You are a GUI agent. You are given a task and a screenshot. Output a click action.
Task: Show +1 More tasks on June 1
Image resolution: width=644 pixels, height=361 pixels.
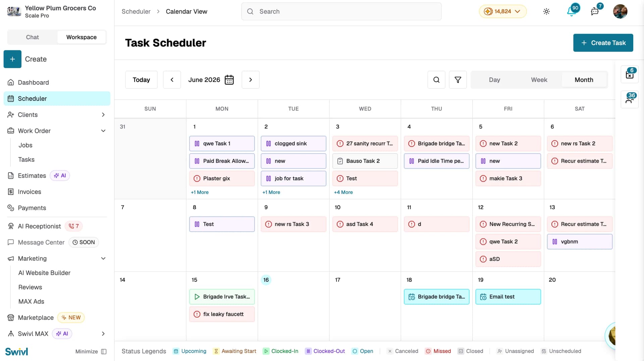[x=200, y=192]
